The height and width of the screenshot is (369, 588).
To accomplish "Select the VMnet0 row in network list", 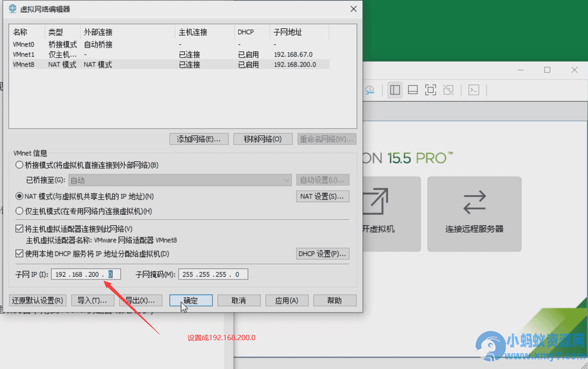I will coord(169,44).
